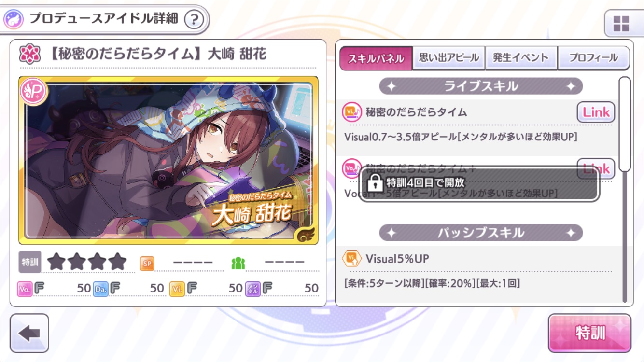Click the skill panel scrollbar thumb
Screen dimensions: 644x362
point(625,124)
